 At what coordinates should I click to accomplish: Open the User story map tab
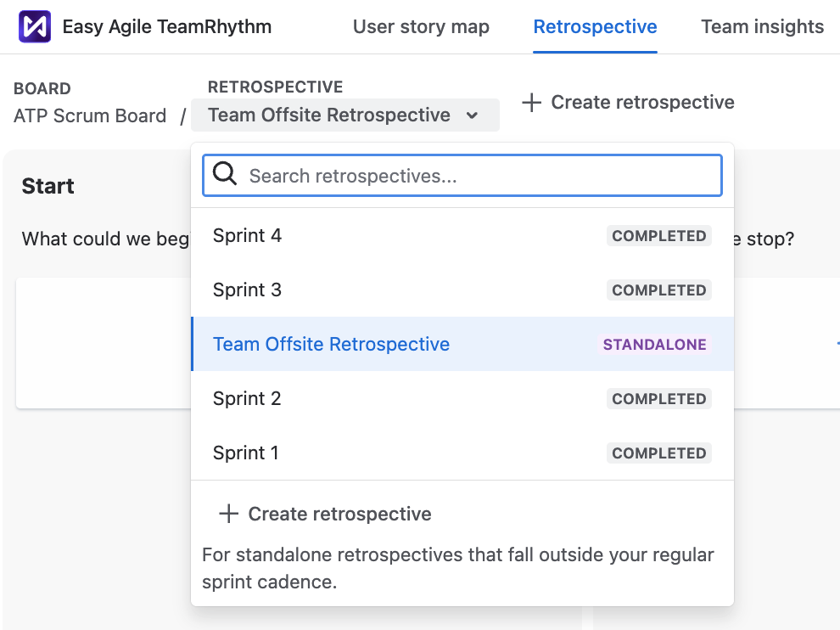point(421,27)
